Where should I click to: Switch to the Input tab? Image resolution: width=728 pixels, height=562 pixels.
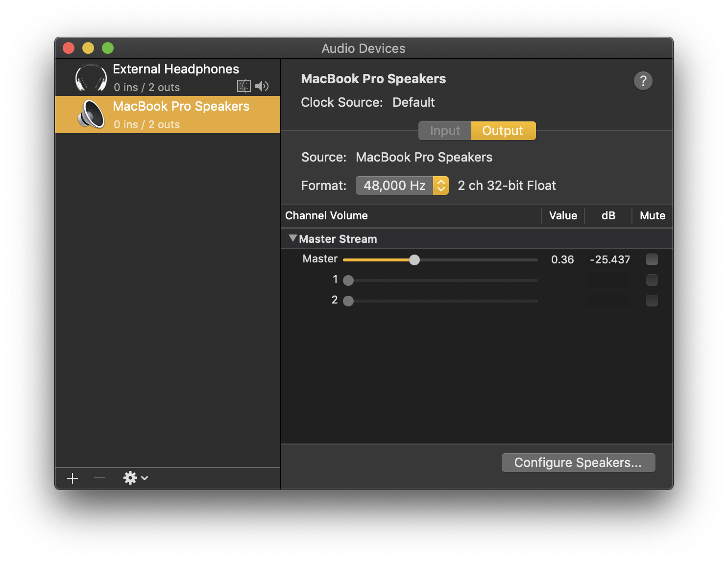coord(445,131)
